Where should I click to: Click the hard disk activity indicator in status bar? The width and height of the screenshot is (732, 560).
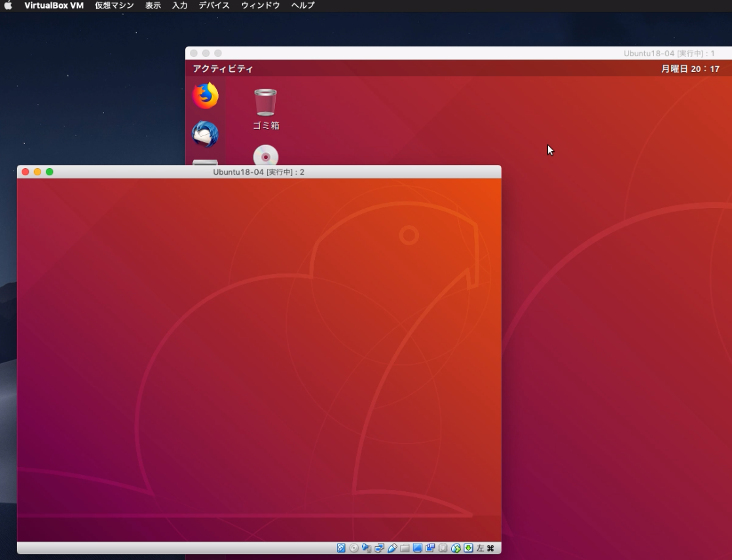[341, 548]
